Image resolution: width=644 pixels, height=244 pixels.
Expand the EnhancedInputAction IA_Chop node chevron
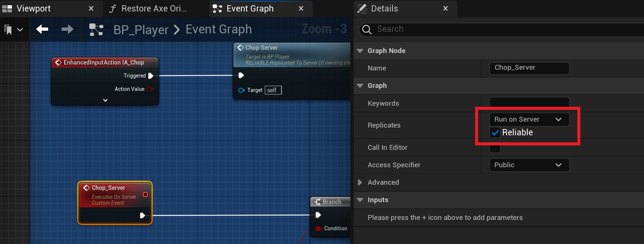(x=105, y=100)
